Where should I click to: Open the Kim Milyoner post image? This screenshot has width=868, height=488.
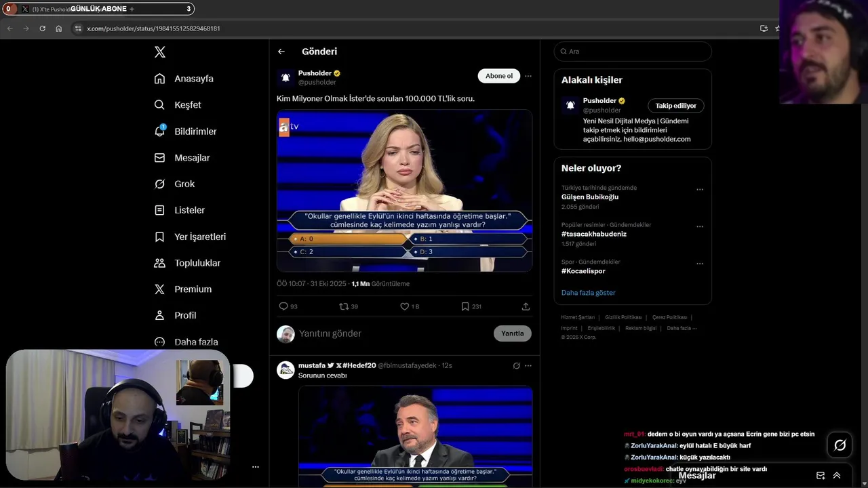pos(404,190)
